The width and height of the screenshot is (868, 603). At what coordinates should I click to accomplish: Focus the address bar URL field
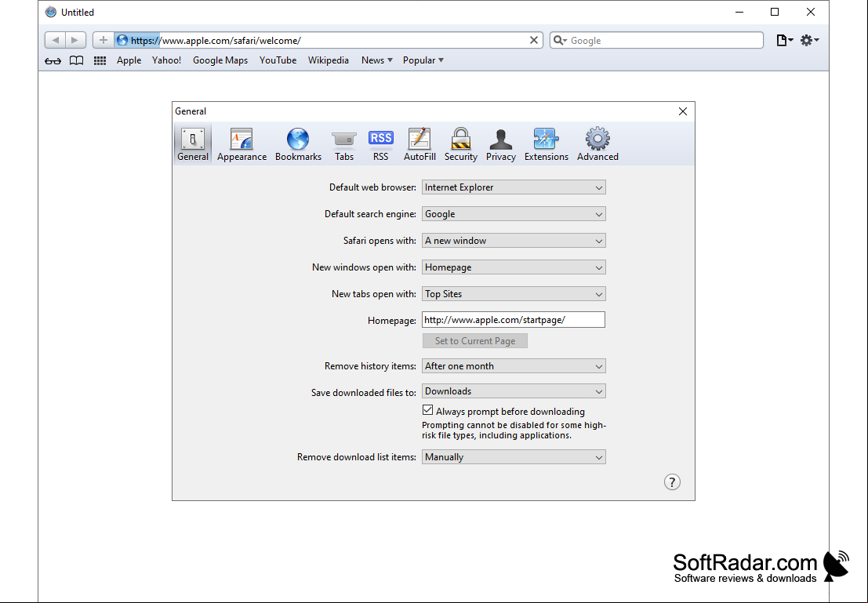[x=327, y=40]
